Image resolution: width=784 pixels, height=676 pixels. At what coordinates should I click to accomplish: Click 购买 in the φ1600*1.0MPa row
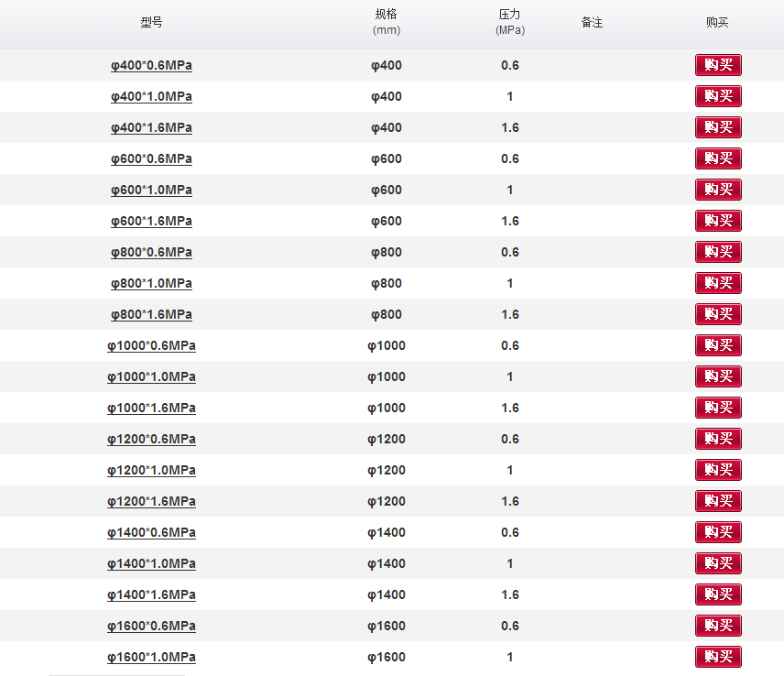[718, 657]
